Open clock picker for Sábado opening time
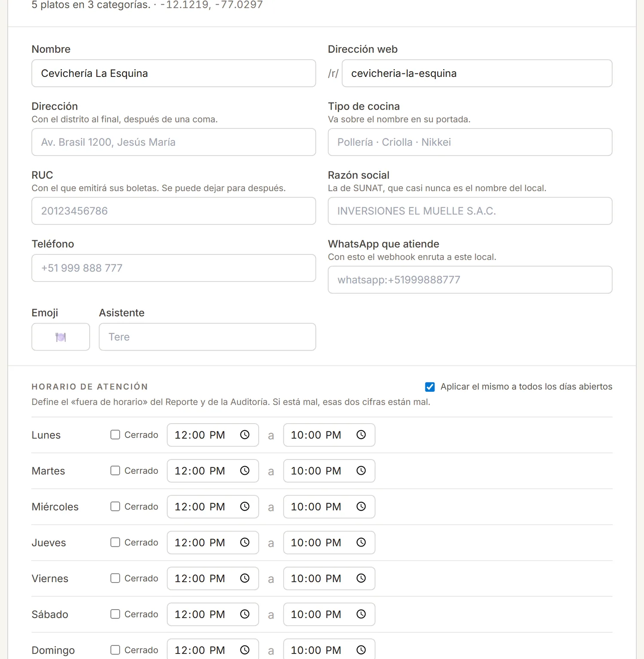The height and width of the screenshot is (659, 644). coord(245,614)
